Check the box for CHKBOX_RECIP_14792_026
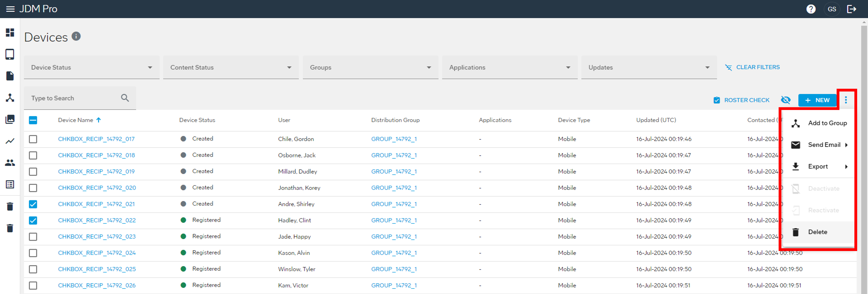 (x=33, y=286)
